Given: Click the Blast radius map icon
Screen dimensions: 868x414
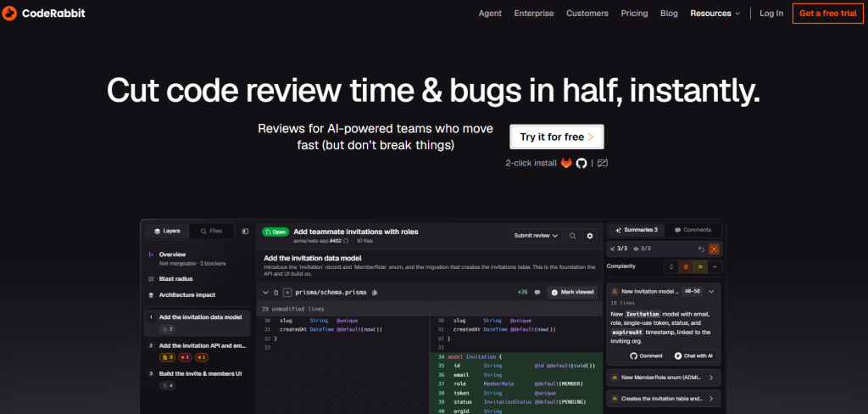Looking at the screenshot, I should tap(151, 279).
